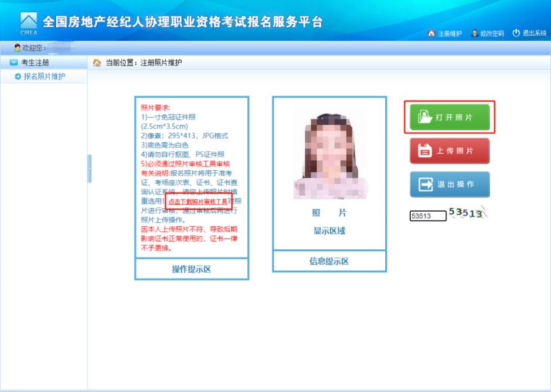Click the save disk icon on 上传照片
The width and height of the screenshot is (551, 392).
pyautogui.click(x=425, y=150)
